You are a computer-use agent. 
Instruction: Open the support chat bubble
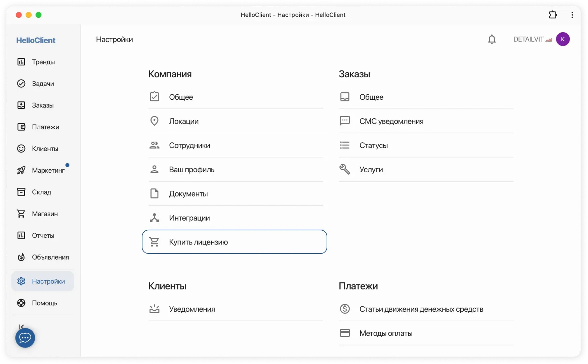25,338
